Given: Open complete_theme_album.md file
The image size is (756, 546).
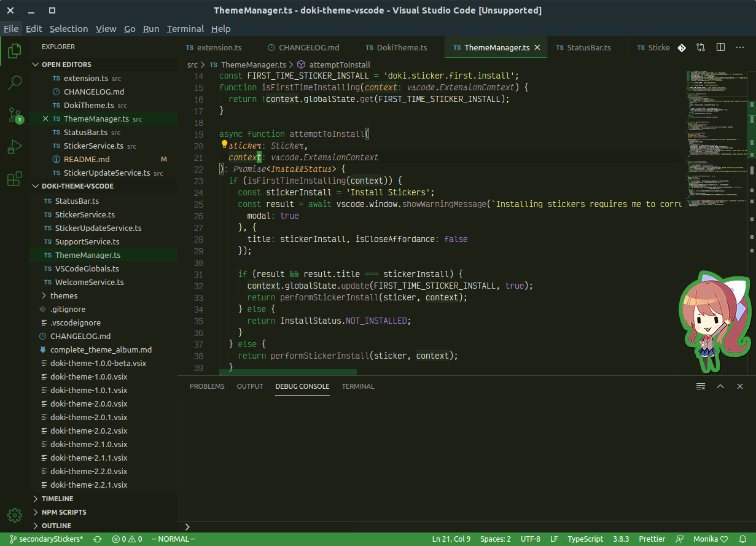Looking at the screenshot, I should click(103, 349).
